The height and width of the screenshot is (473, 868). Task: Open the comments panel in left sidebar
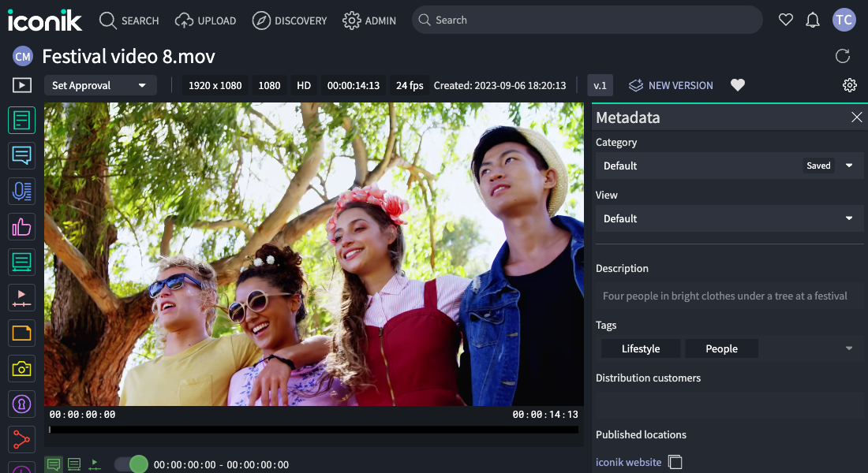coord(21,155)
